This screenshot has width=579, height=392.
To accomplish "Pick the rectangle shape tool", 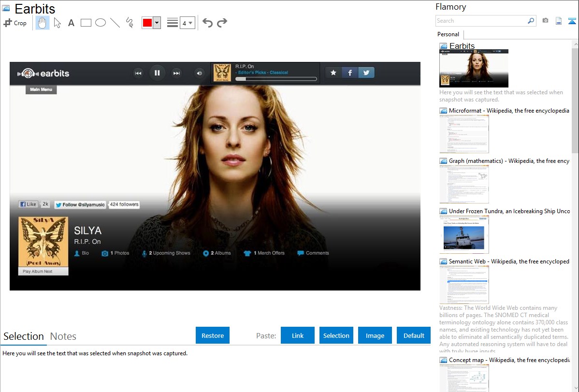I will click(86, 23).
